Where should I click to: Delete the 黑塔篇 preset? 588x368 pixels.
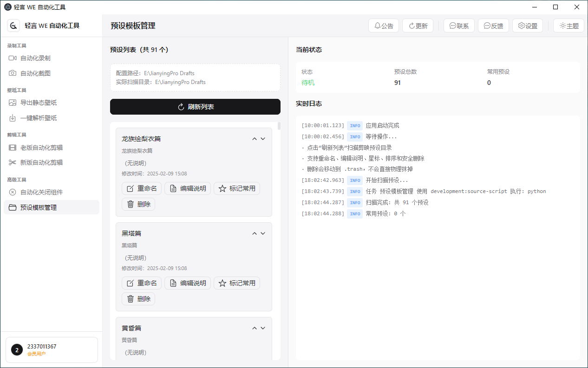(x=138, y=298)
